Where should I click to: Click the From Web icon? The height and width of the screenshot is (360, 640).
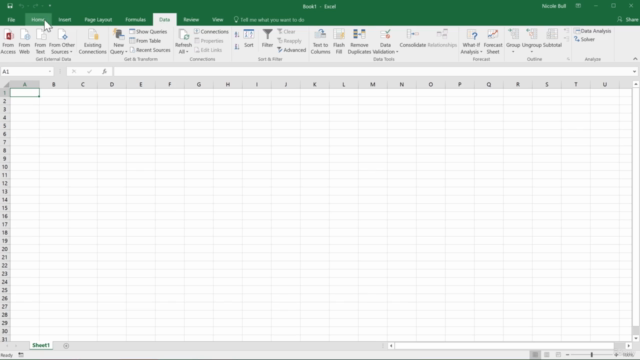(24, 42)
